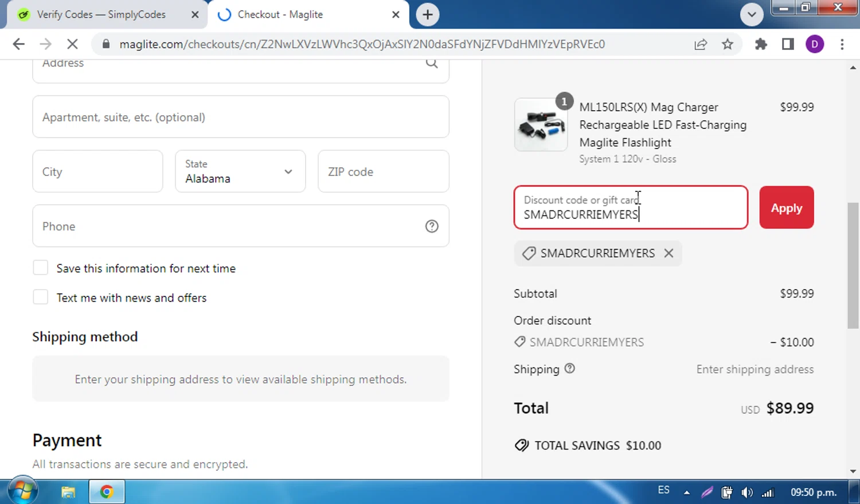The image size is (860, 504).
Task: Toggle the browser side panel
Action: point(788,44)
